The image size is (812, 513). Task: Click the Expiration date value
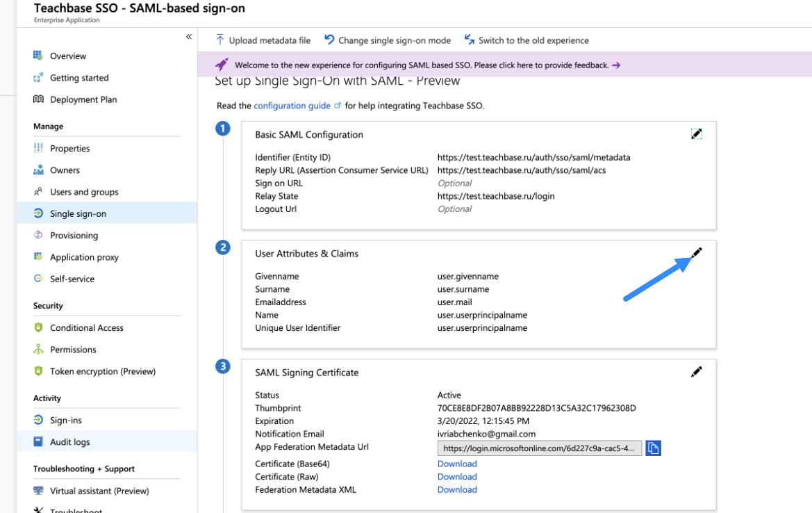[483, 421]
